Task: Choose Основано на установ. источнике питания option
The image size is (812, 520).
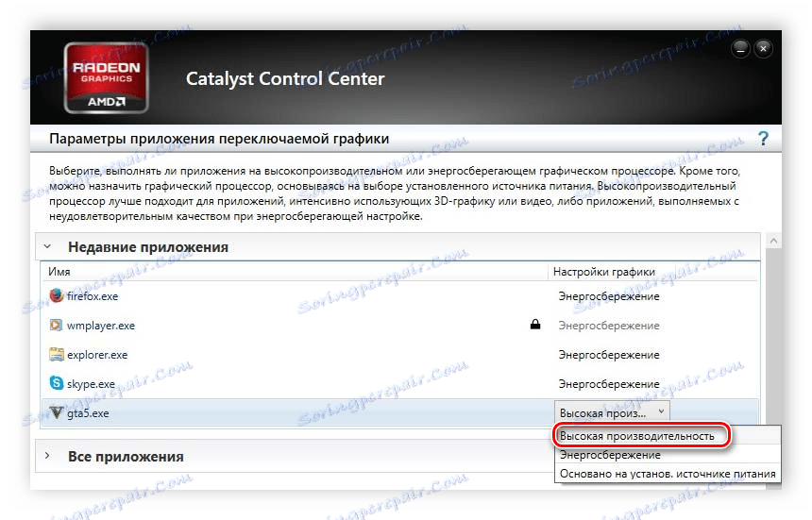Action: pyautogui.click(x=668, y=474)
